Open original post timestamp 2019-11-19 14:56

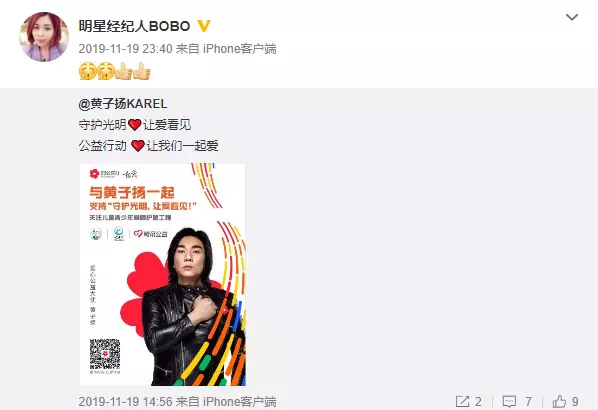tap(125, 402)
